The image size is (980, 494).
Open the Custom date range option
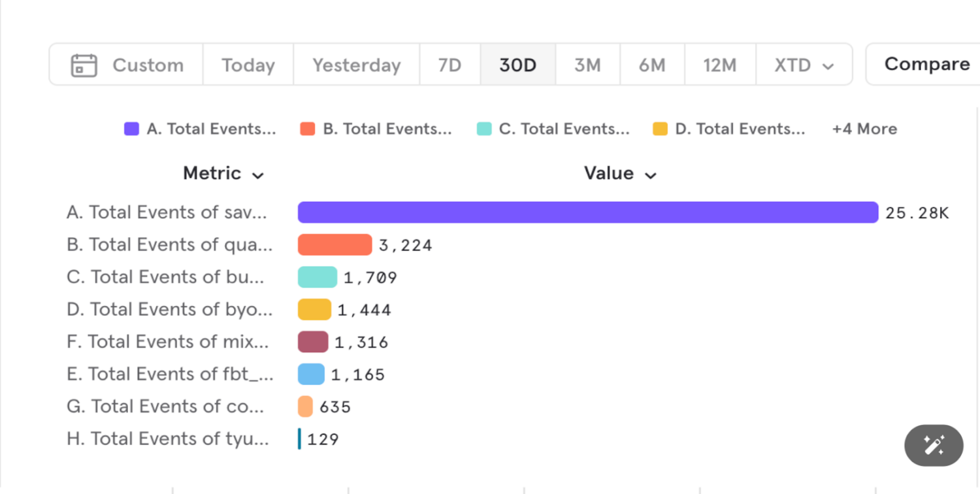[x=148, y=64]
